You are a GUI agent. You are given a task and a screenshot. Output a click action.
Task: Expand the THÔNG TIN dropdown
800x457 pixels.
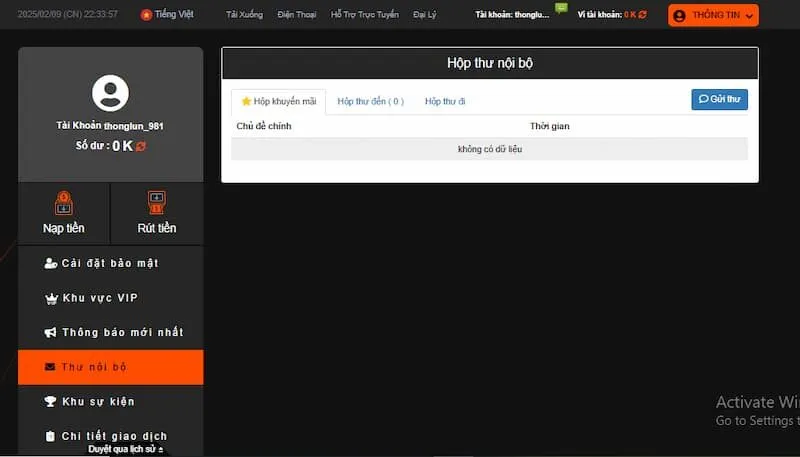(x=713, y=15)
